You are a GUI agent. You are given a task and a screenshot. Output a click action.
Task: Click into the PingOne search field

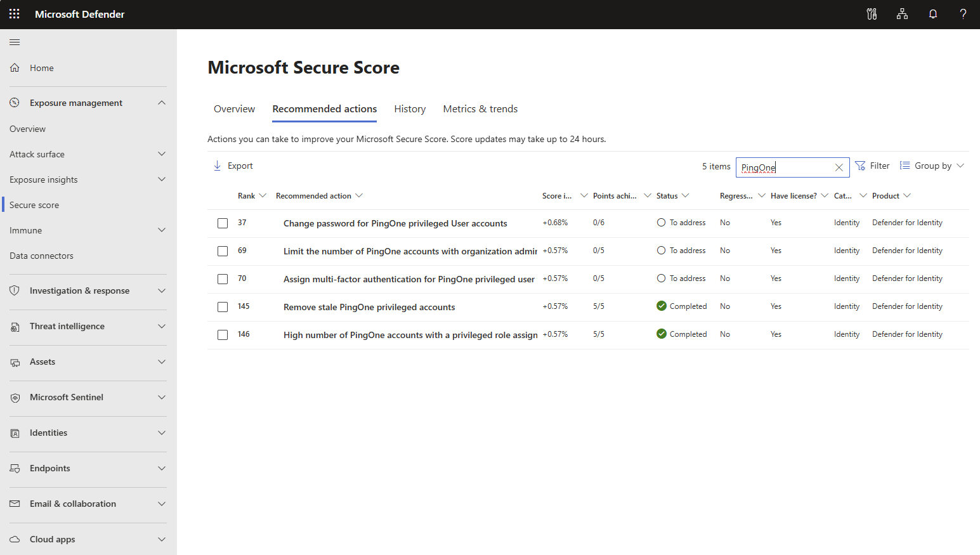click(x=785, y=167)
